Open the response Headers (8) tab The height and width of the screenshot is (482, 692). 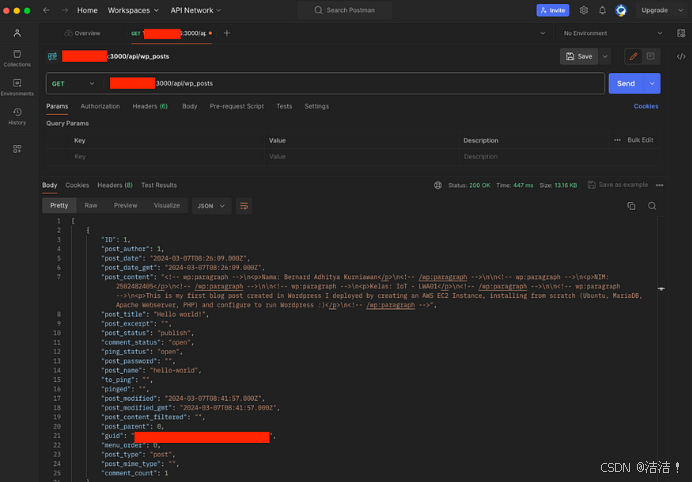point(115,185)
